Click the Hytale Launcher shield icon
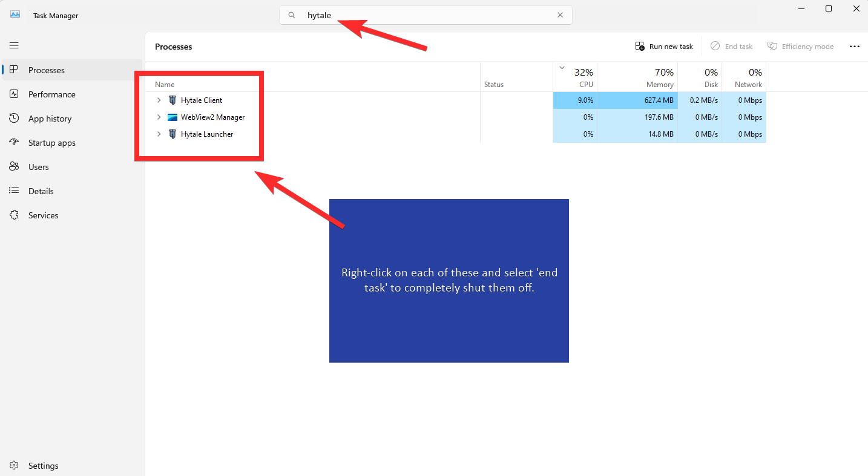 (173, 134)
